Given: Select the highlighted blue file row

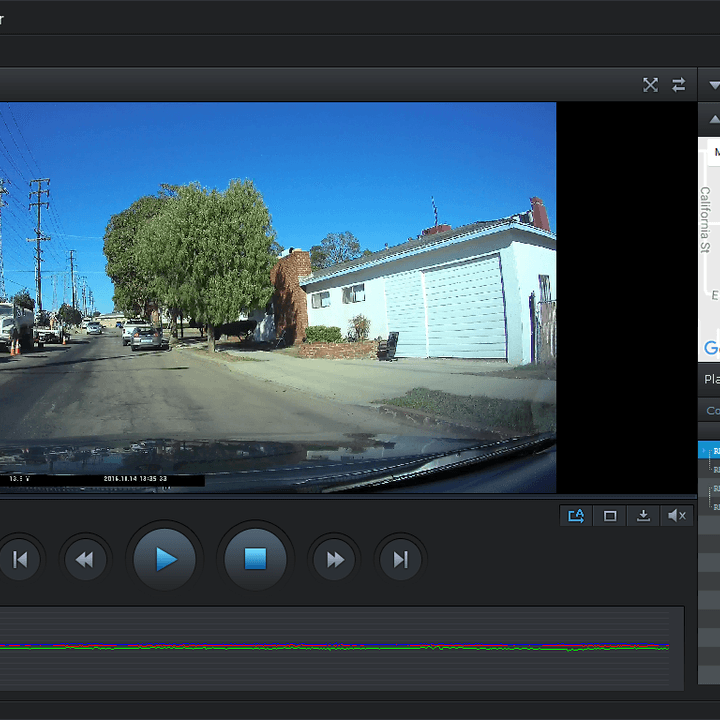Looking at the screenshot, I should pyautogui.click(x=709, y=450).
